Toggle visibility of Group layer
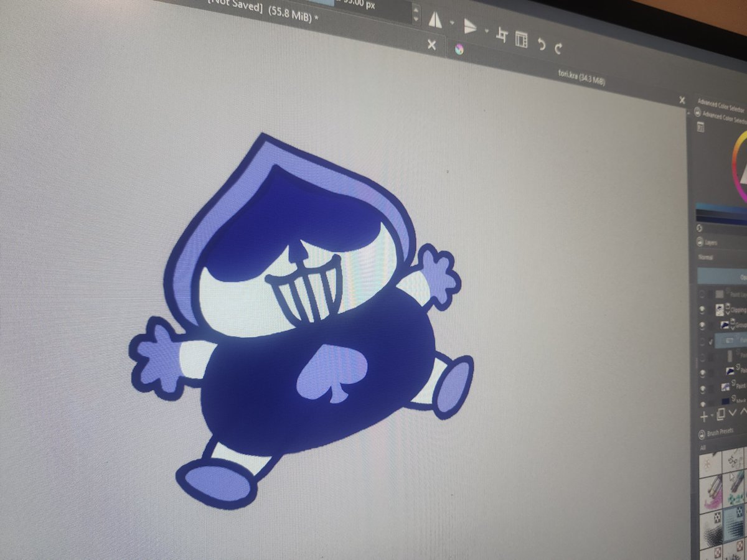Viewport: 747px width, 560px height. tap(702, 325)
